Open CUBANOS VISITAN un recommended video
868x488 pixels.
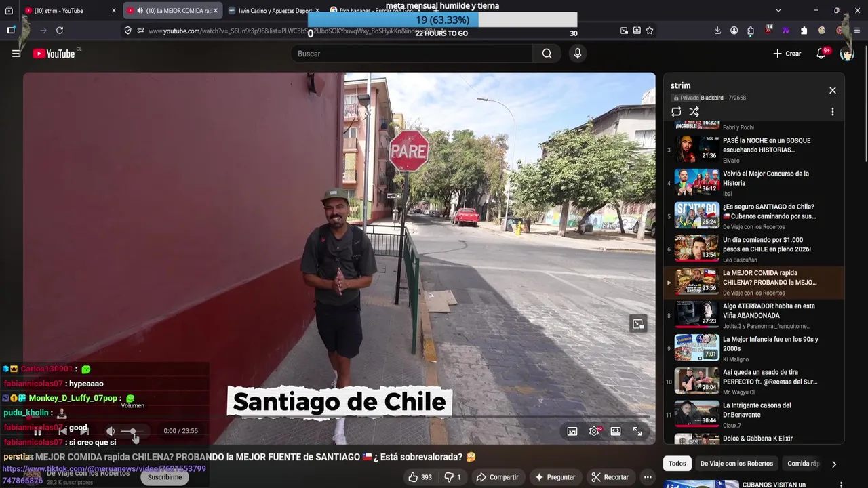754,484
